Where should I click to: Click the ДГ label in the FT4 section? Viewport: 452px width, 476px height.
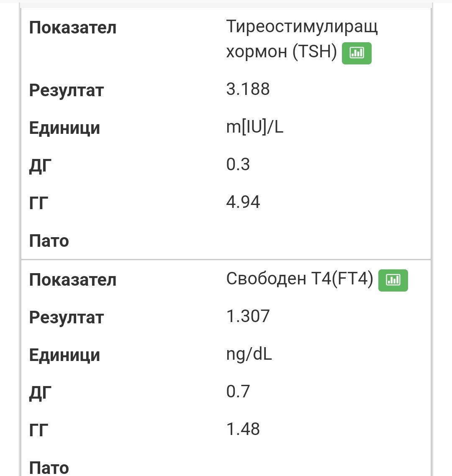coord(40,394)
